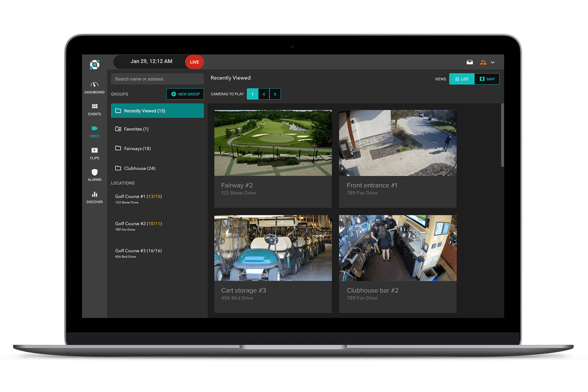Click the Search name or address field
588x392 pixels.
coord(157,79)
